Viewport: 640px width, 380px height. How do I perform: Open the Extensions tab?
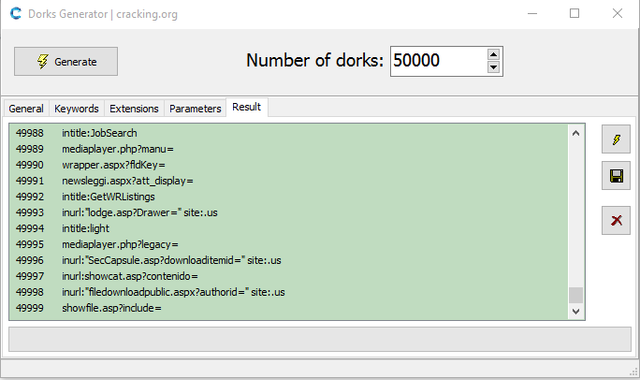[x=134, y=109]
